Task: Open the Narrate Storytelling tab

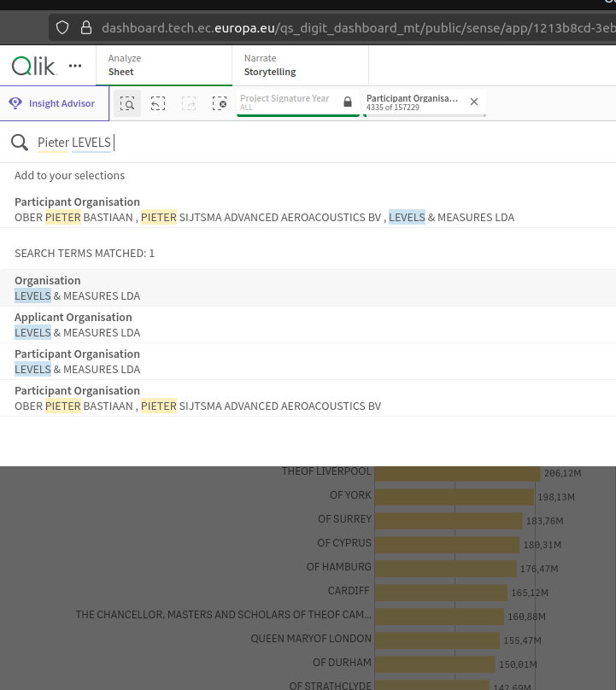Action: coord(300,65)
